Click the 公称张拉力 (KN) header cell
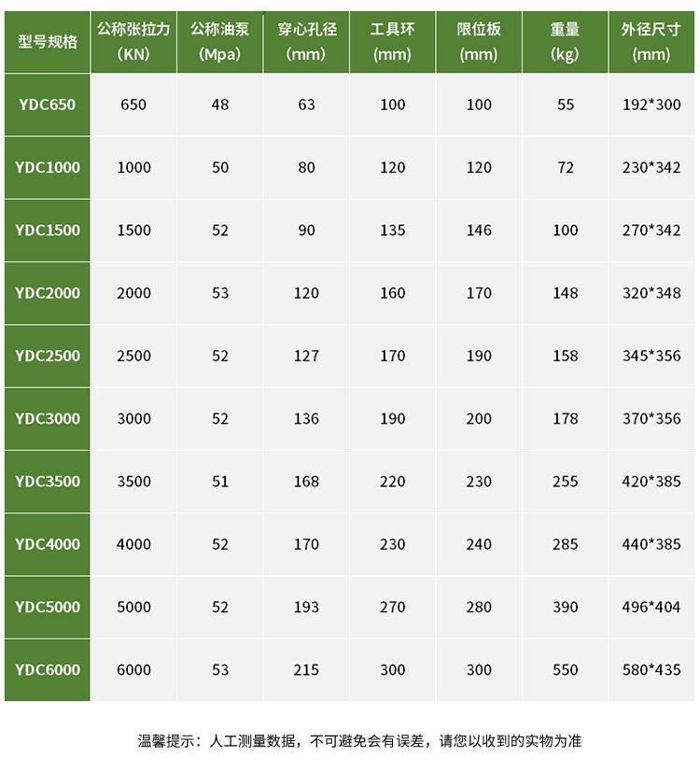This screenshot has height=771, width=700. (133, 42)
